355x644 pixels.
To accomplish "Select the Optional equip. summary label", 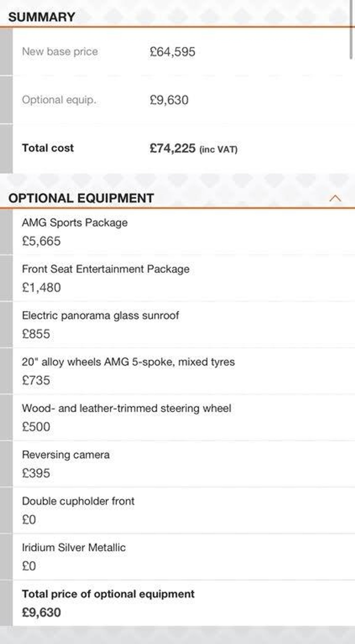I will pyautogui.click(x=59, y=100).
